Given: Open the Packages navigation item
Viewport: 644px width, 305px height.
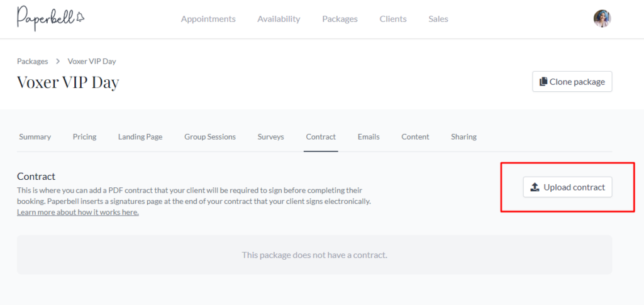Looking at the screenshot, I should [340, 19].
